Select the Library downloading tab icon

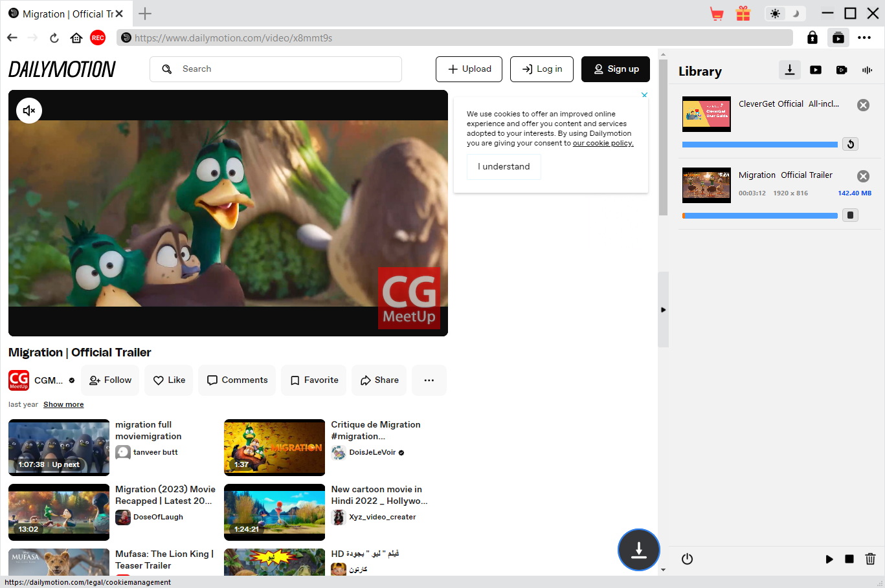click(x=790, y=70)
